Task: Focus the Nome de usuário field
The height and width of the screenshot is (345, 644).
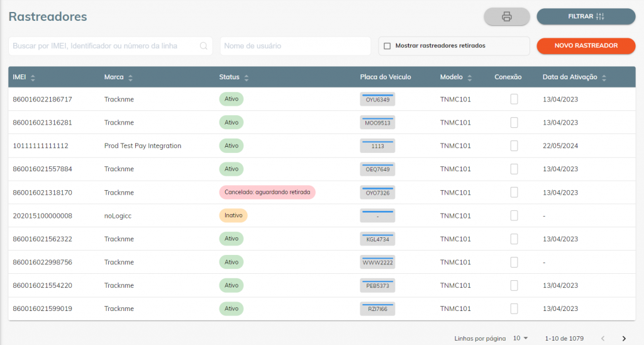Action: point(296,46)
